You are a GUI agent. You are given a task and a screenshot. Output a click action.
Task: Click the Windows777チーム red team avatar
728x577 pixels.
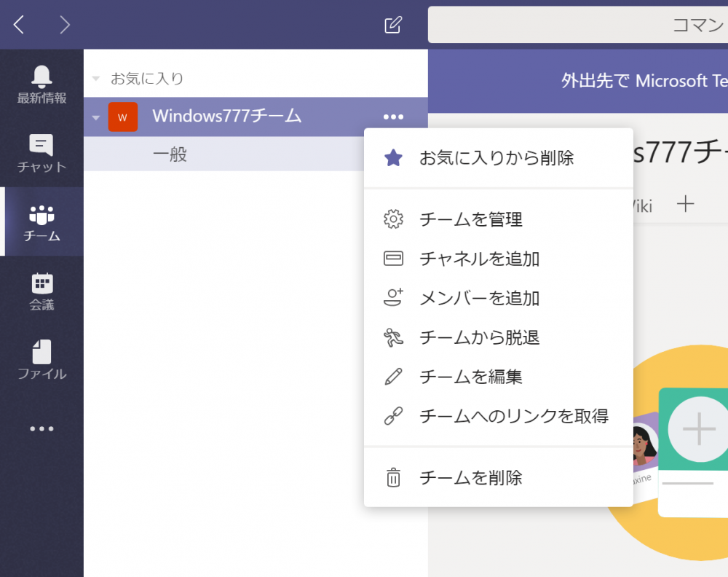[122, 117]
